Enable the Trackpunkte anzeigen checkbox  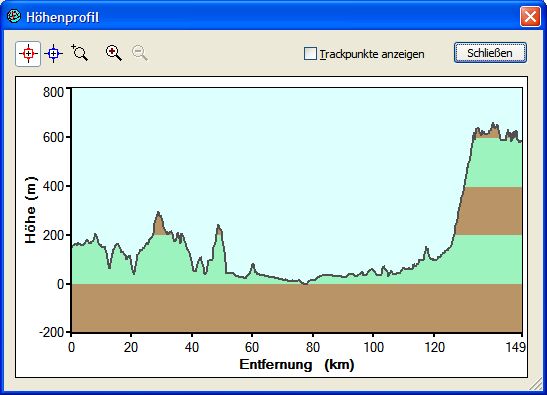(310, 54)
